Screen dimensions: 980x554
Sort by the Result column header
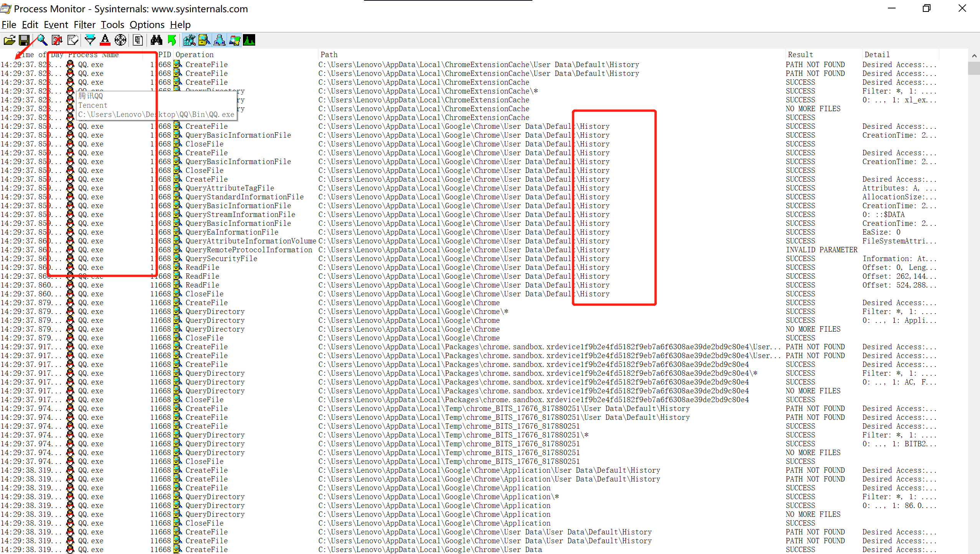pos(800,55)
